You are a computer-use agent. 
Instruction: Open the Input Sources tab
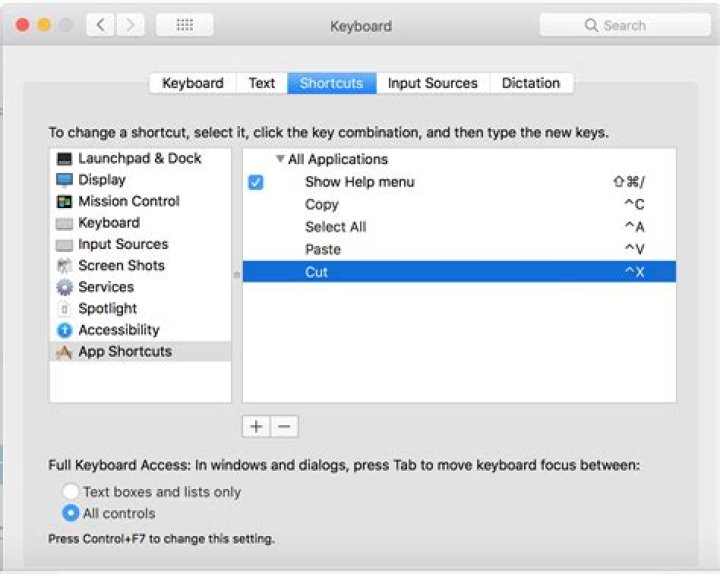tap(433, 83)
